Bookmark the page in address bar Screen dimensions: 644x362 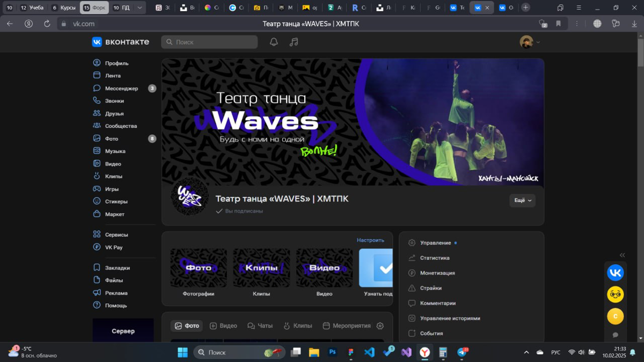tap(558, 24)
